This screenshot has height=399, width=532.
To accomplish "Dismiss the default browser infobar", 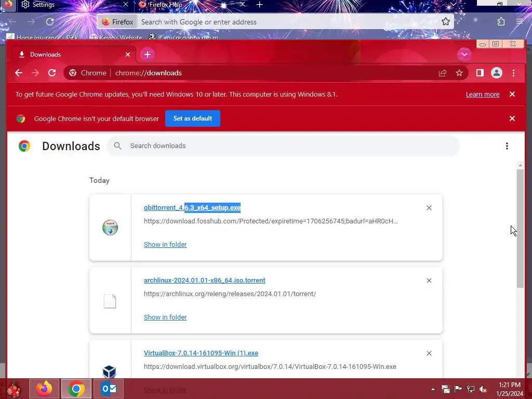I will click(512, 118).
